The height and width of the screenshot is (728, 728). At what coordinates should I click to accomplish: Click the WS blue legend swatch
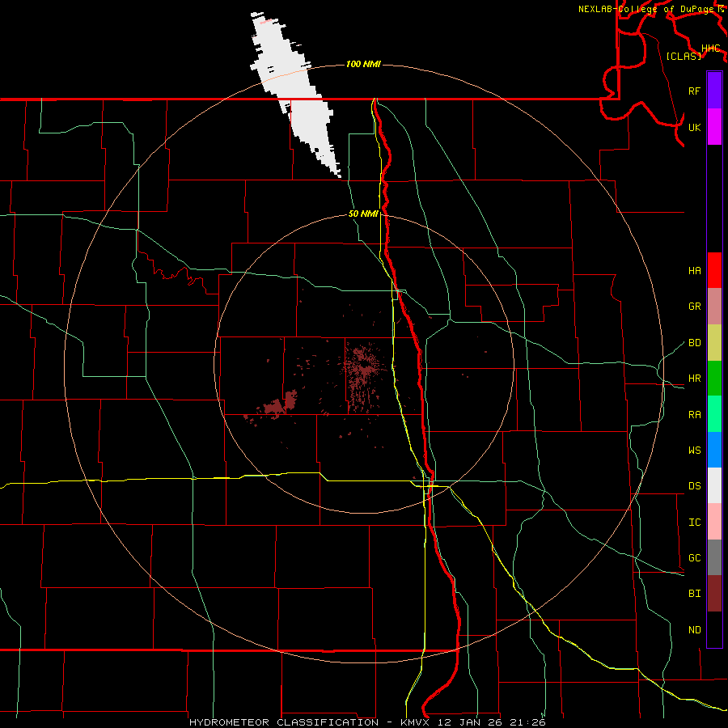point(714,450)
